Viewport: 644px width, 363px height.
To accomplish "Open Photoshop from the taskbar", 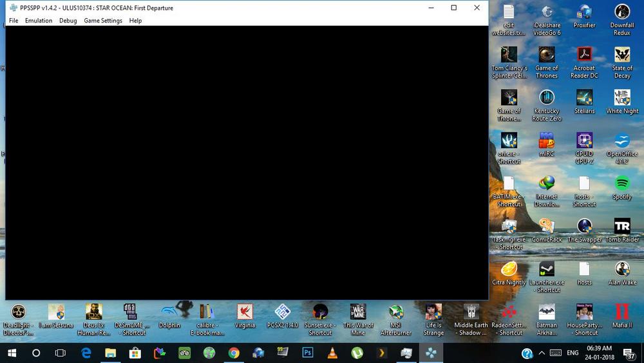I will pyautogui.click(x=308, y=353).
